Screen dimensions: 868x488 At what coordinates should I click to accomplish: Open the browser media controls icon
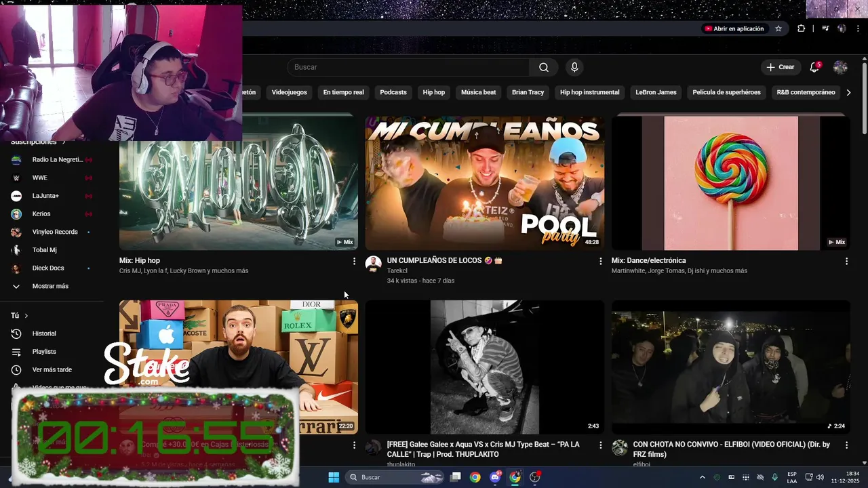click(825, 28)
